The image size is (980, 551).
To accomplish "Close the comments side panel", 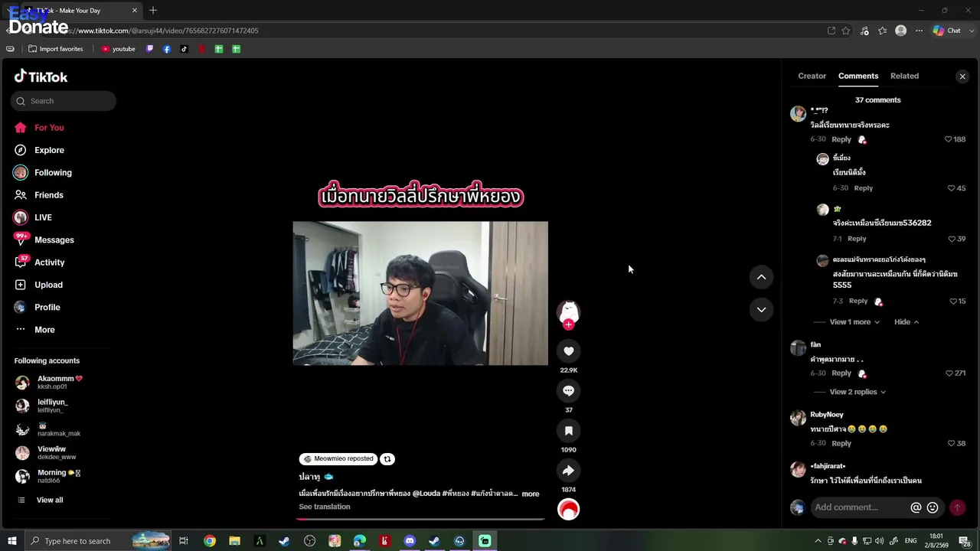I will tap(962, 77).
